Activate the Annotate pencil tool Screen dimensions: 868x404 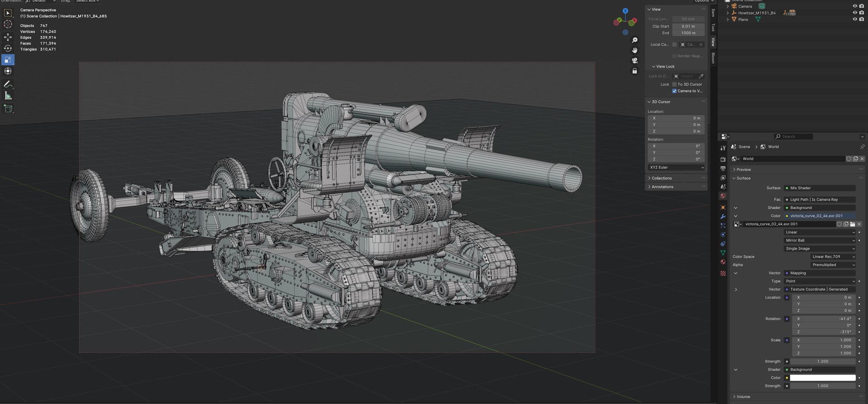[x=8, y=84]
